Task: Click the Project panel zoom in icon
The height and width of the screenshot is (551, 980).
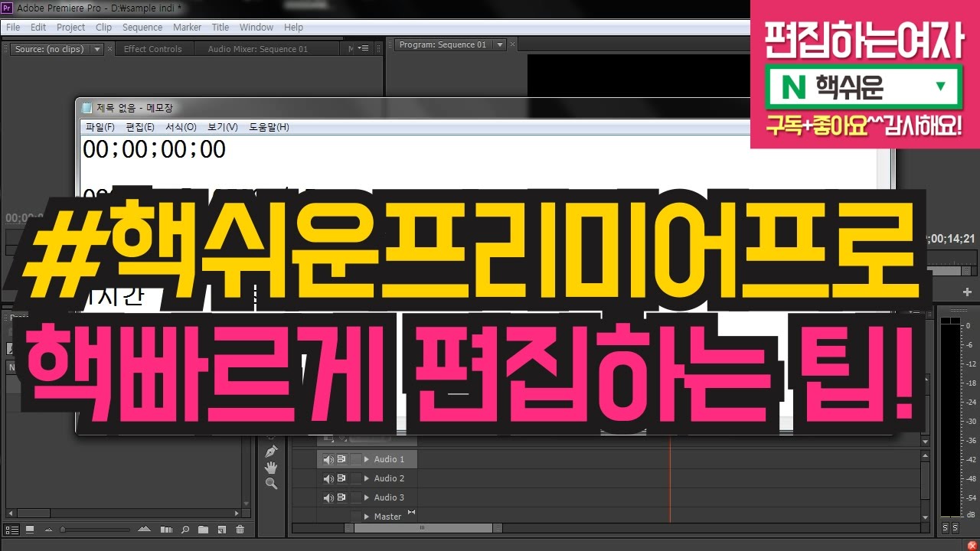Action: coord(144,530)
